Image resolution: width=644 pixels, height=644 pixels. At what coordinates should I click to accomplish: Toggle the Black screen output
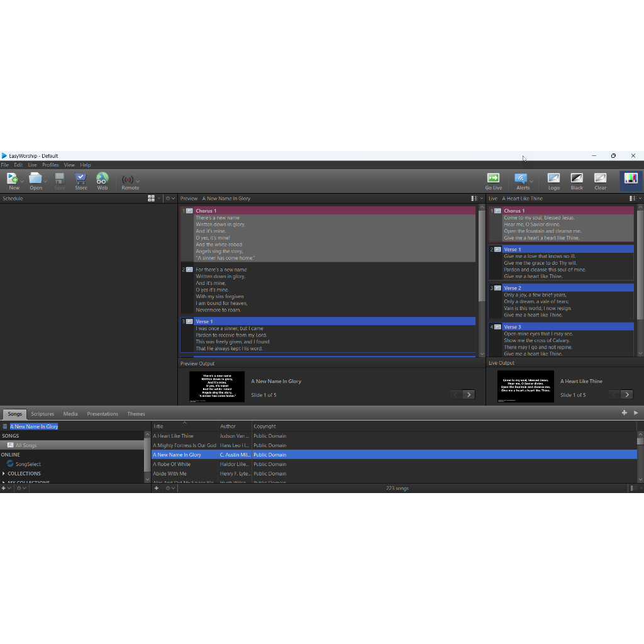point(577,179)
